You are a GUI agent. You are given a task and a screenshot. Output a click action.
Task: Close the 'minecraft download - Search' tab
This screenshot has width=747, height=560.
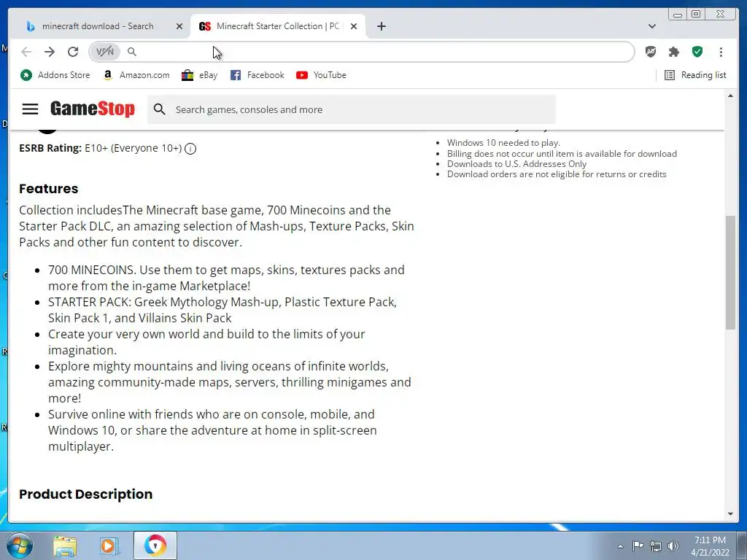coord(179,26)
